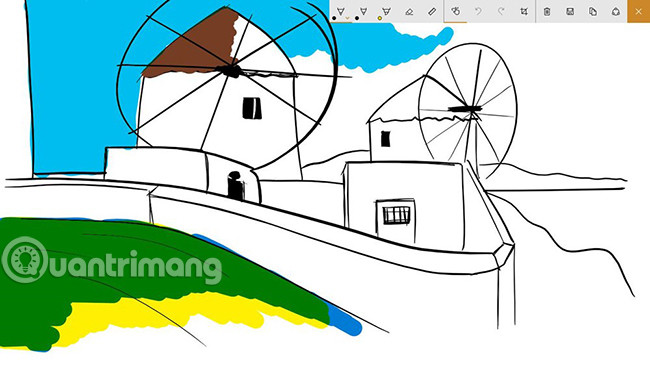The width and height of the screenshot is (650, 365).
Task: Toggle touch writing mode
Action: click(456, 11)
